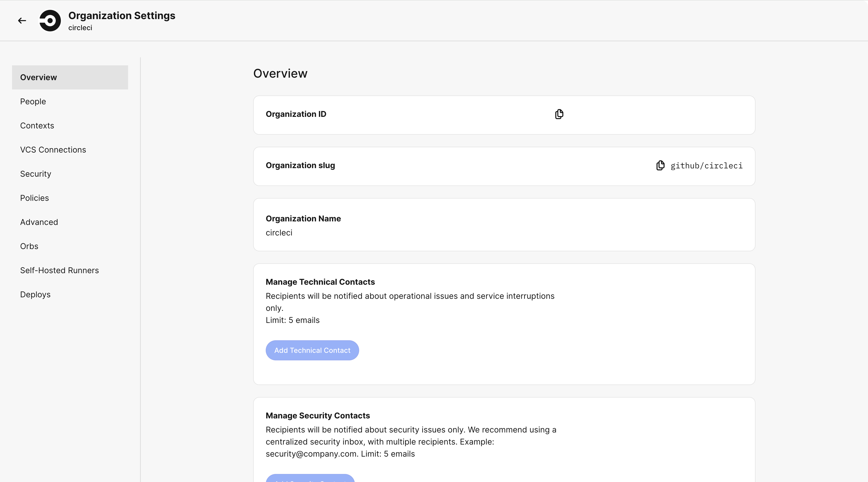Open Orbs settings
868x482 pixels.
pyautogui.click(x=29, y=246)
